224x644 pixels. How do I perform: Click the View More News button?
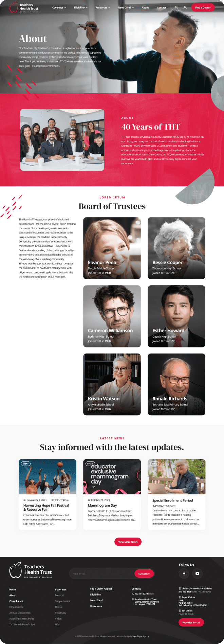coord(128,542)
